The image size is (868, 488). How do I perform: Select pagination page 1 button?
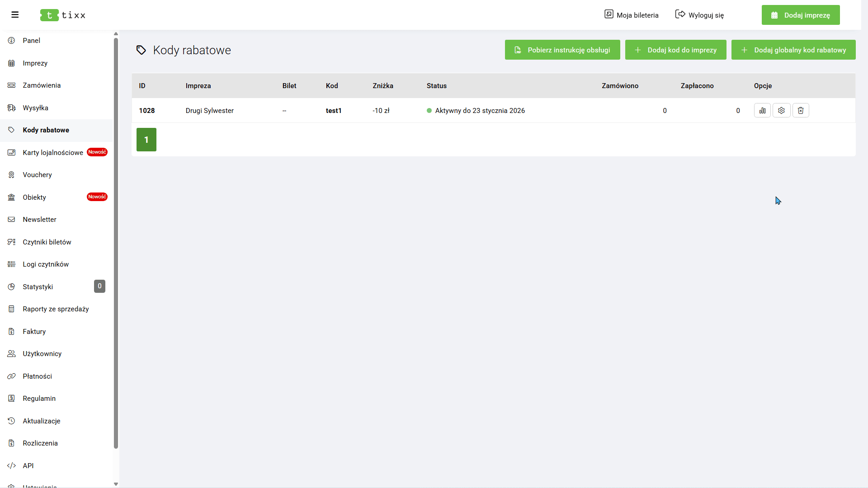pyautogui.click(x=146, y=140)
